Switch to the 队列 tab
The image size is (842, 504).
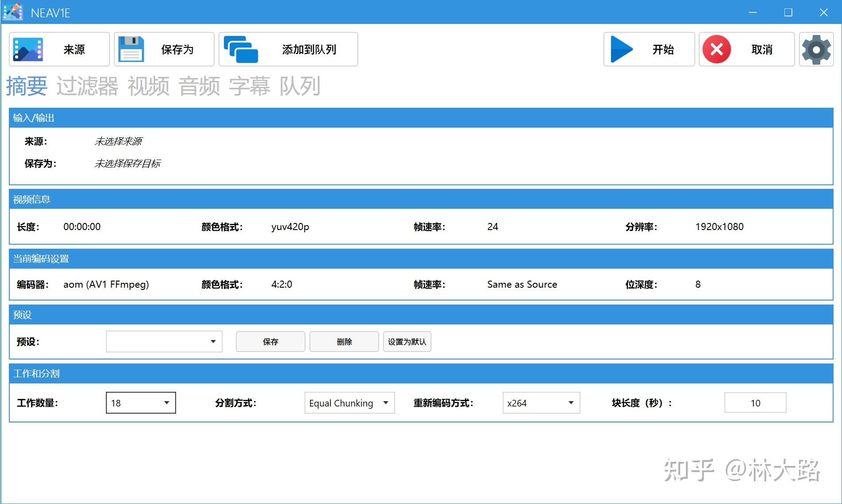click(300, 87)
